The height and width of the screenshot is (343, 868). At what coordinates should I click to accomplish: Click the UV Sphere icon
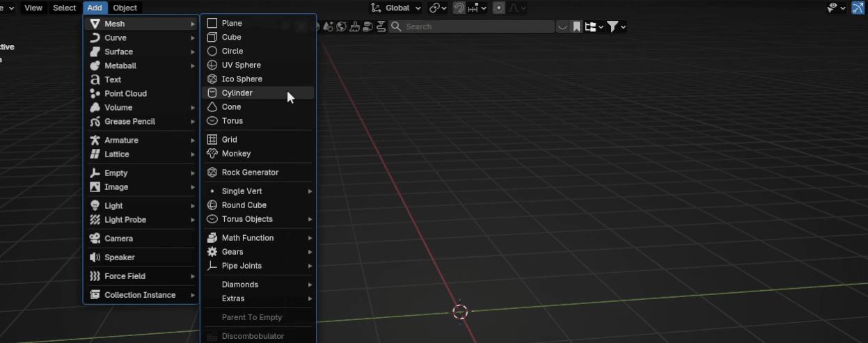(212, 65)
